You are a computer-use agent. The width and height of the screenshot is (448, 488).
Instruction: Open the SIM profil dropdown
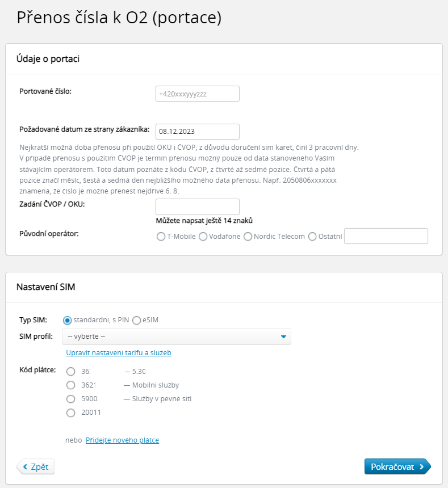176,336
